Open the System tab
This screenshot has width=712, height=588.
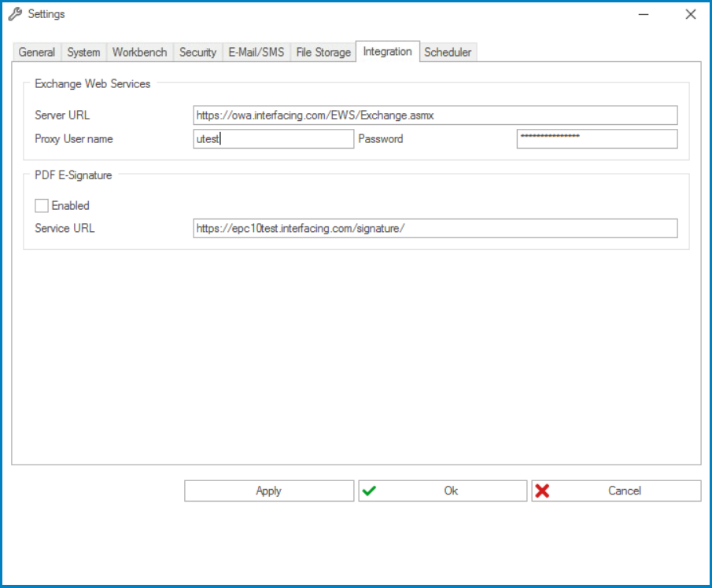(x=83, y=52)
